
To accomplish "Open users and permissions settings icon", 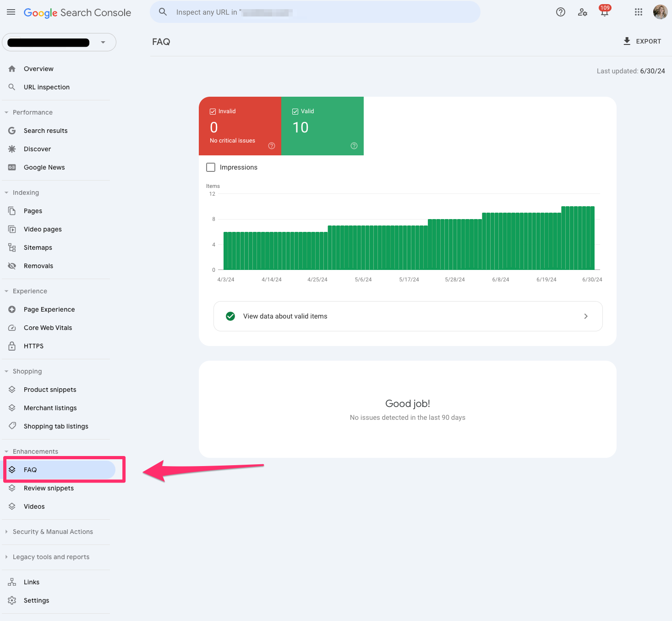I will pos(583,12).
